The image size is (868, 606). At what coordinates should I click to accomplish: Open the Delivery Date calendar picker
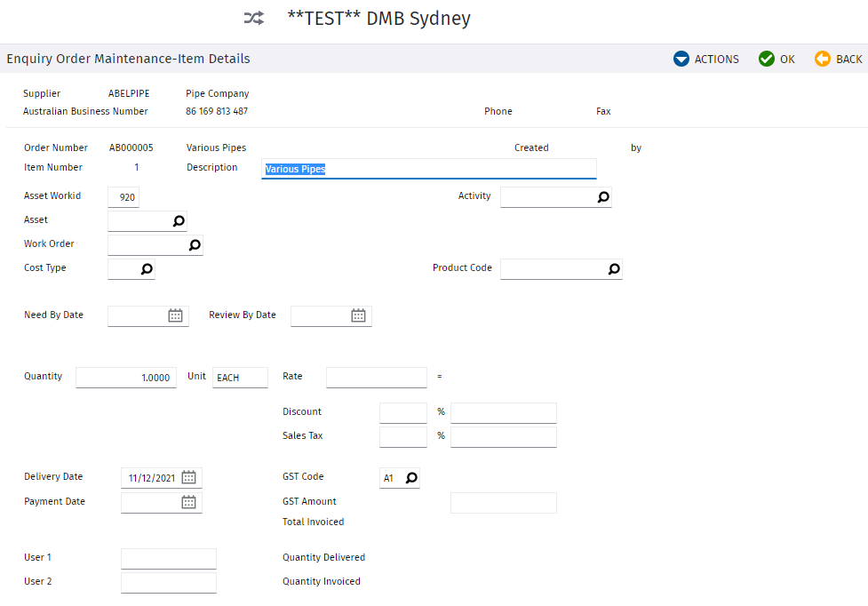(x=188, y=478)
